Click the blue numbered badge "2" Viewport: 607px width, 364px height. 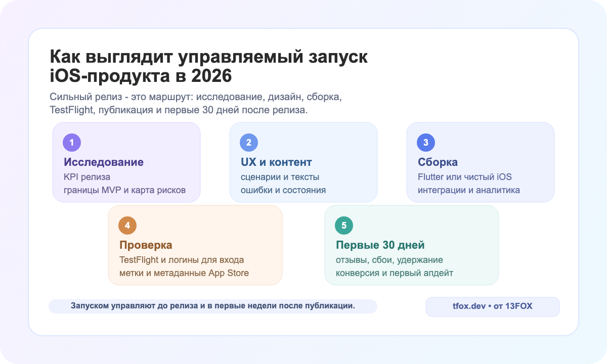tap(248, 143)
